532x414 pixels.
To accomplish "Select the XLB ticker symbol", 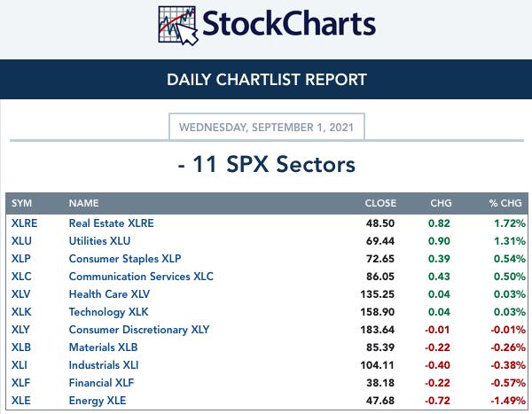I will [x=21, y=348].
